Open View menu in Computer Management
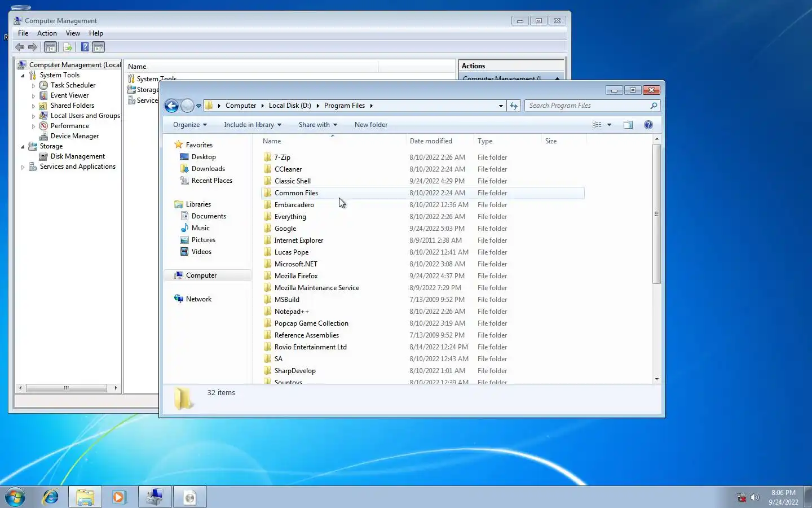812x508 pixels. (73, 33)
